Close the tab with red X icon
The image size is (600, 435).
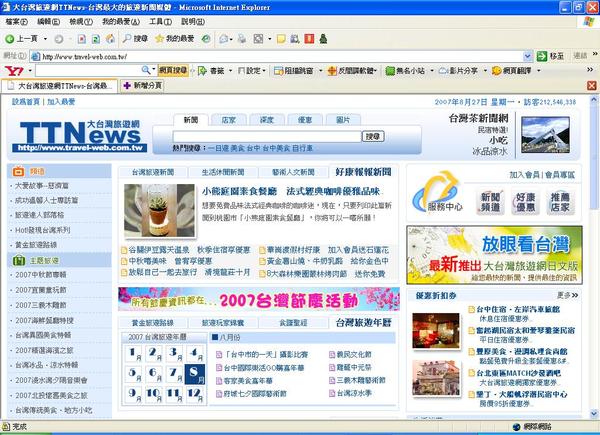592,85
